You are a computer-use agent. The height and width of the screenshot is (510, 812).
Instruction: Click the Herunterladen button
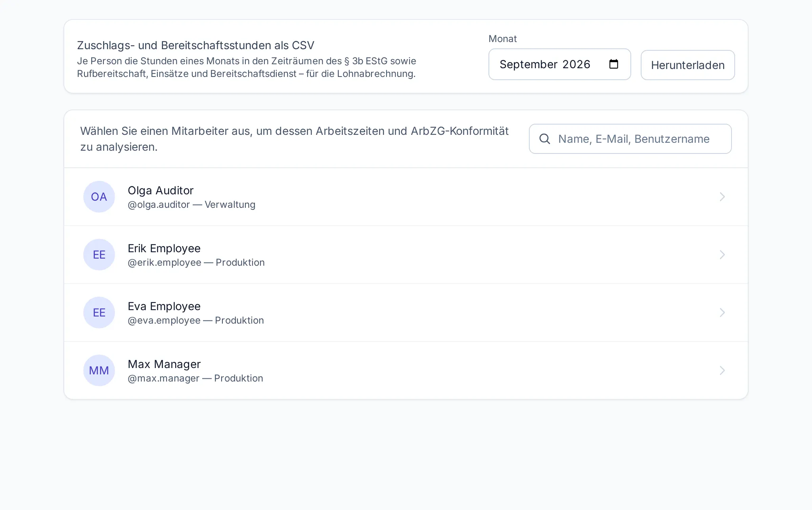click(688, 65)
